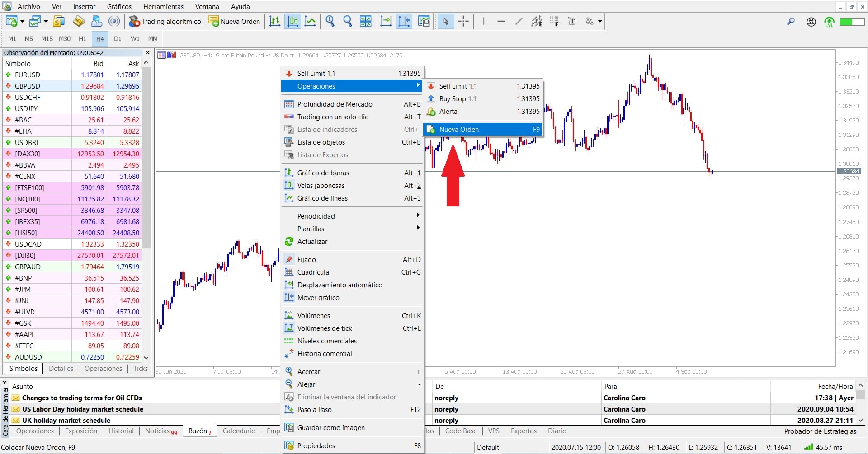This screenshot has height=454, width=868.
Task: Open the user account icon
Action: coord(811,22)
